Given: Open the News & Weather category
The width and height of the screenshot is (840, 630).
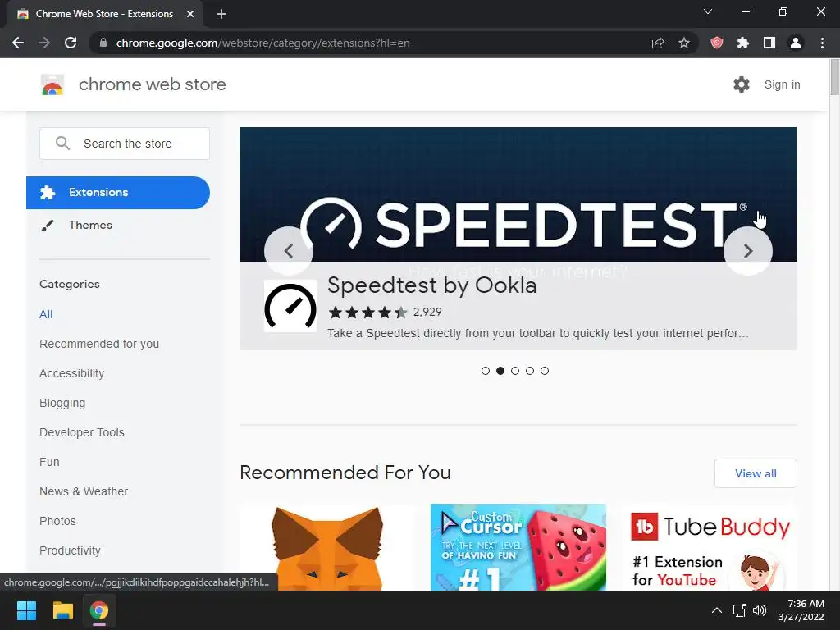Looking at the screenshot, I should click(84, 491).
